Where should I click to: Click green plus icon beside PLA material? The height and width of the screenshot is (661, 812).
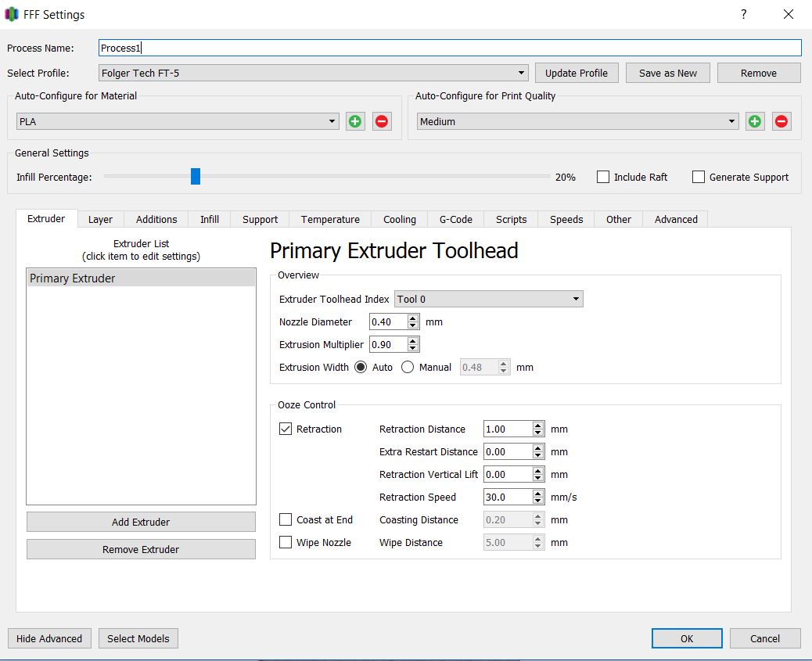tap(355, 121)
